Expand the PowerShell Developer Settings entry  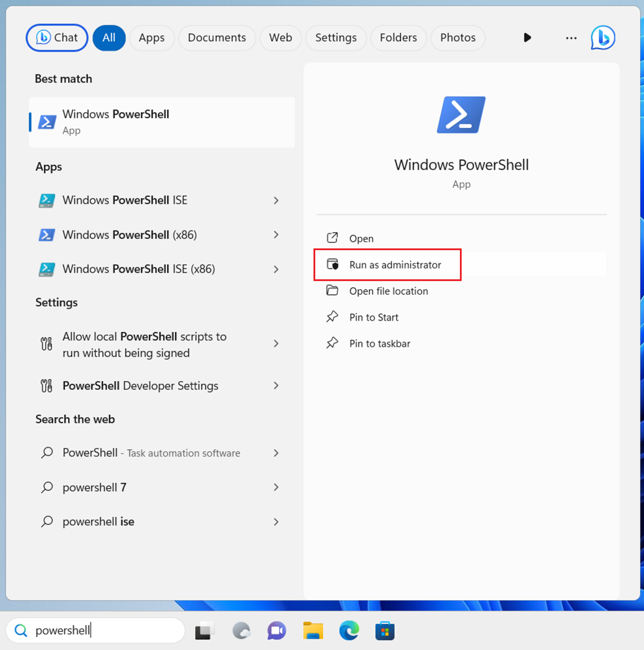tap(276, 386)
